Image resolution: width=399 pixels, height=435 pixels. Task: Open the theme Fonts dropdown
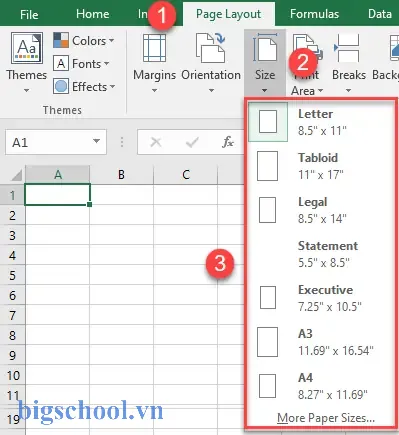click(81, 63)
